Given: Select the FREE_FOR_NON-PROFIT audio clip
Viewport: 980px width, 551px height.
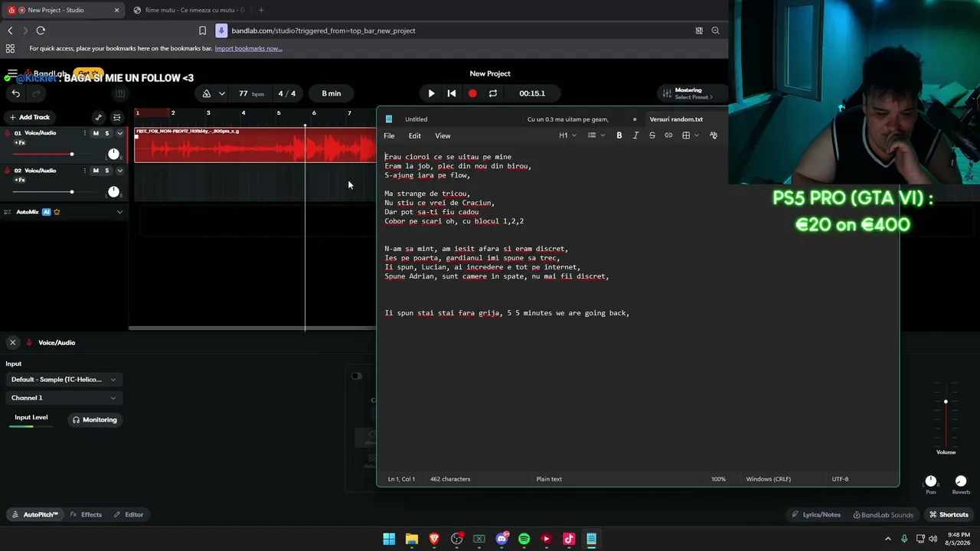Looking at the screenshot, I should pos(255,145).
